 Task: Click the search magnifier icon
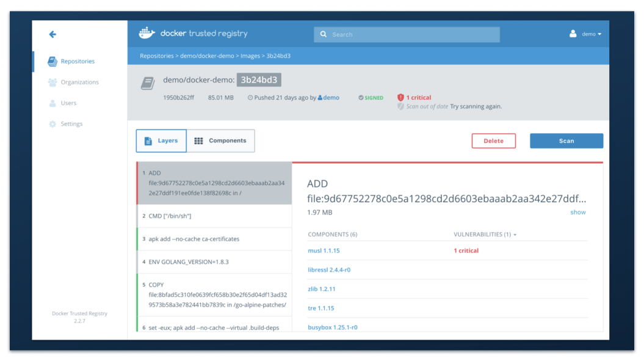(324, 35)
